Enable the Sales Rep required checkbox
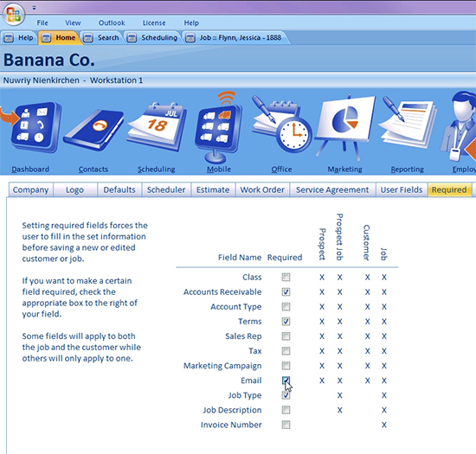Viewport: 476px width, 454px height. [286, 336]
